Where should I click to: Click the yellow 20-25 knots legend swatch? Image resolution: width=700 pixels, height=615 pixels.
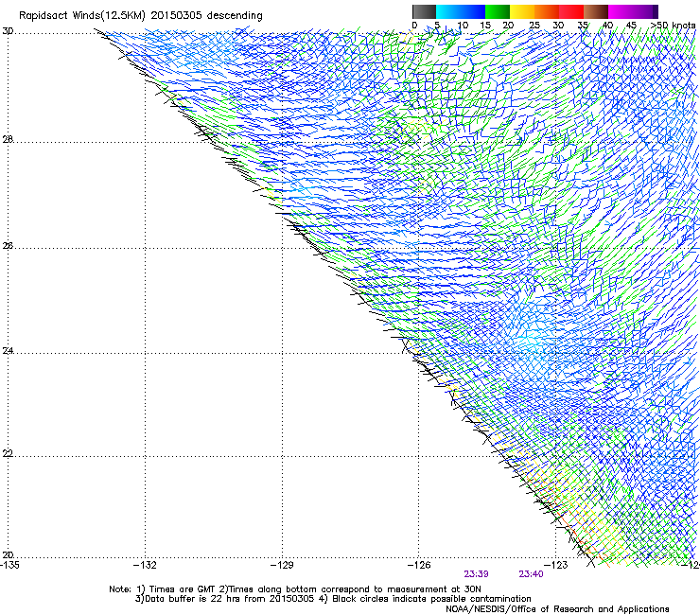pos(522,11)
